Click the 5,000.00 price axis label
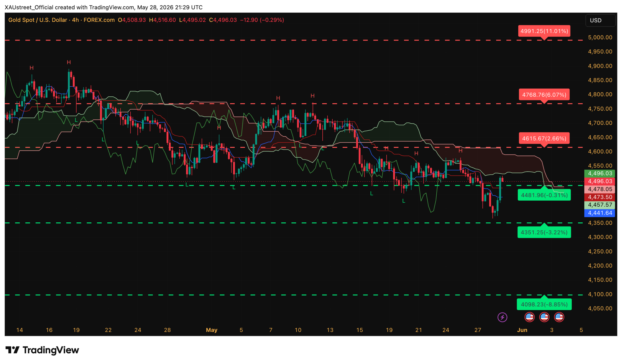 point(600,37)
